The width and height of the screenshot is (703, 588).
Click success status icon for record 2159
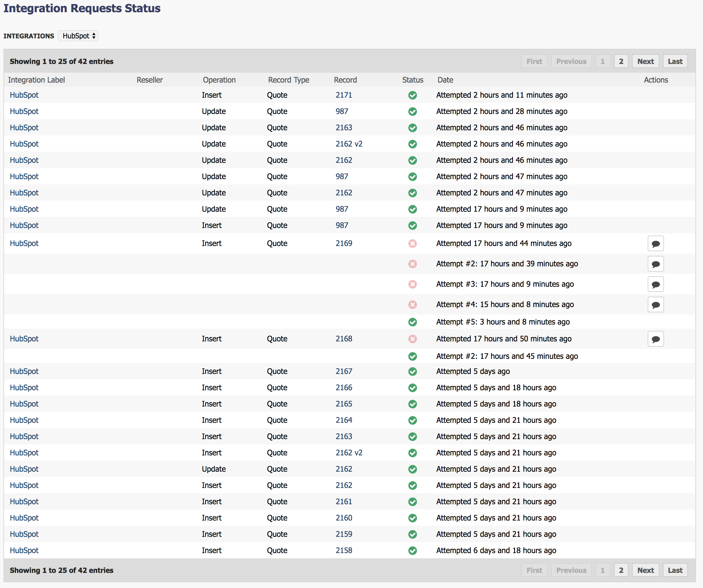pyautogui.click(x=412, y=534)
